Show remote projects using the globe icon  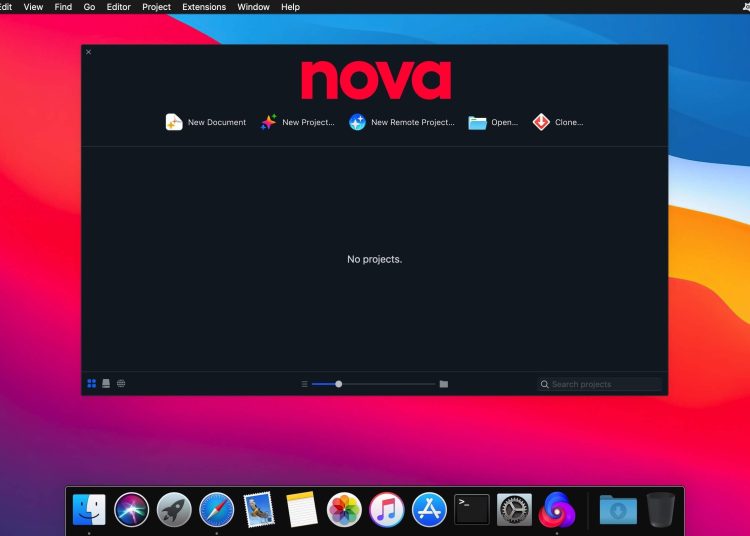click(x=121, y=383)
